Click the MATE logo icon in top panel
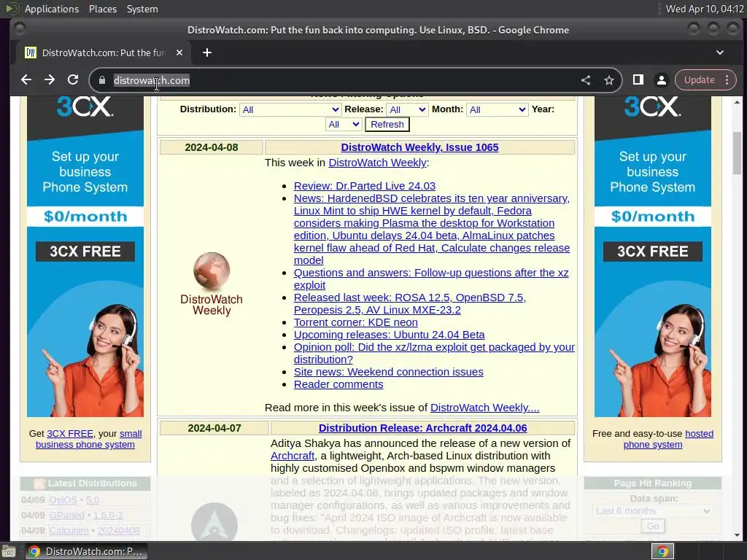Screen dimensions: 747x560 click(12, 9)
